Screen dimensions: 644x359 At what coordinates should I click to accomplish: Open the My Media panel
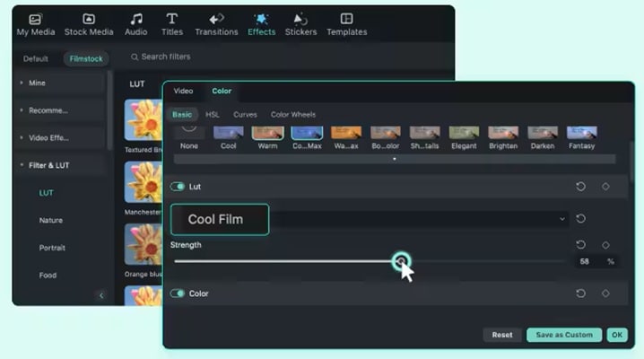[x=36, y=24]
